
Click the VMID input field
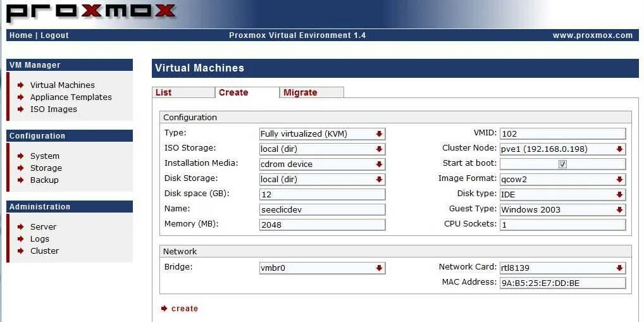(x=562, y=134)
